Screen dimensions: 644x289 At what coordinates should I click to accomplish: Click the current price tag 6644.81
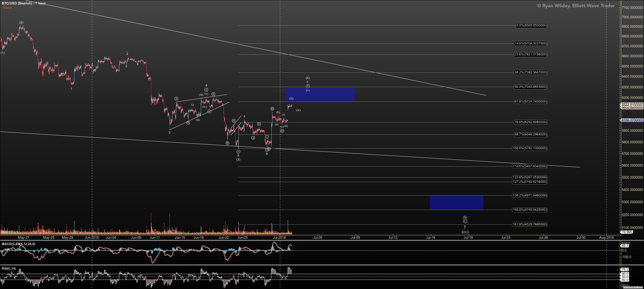point(632,105)
